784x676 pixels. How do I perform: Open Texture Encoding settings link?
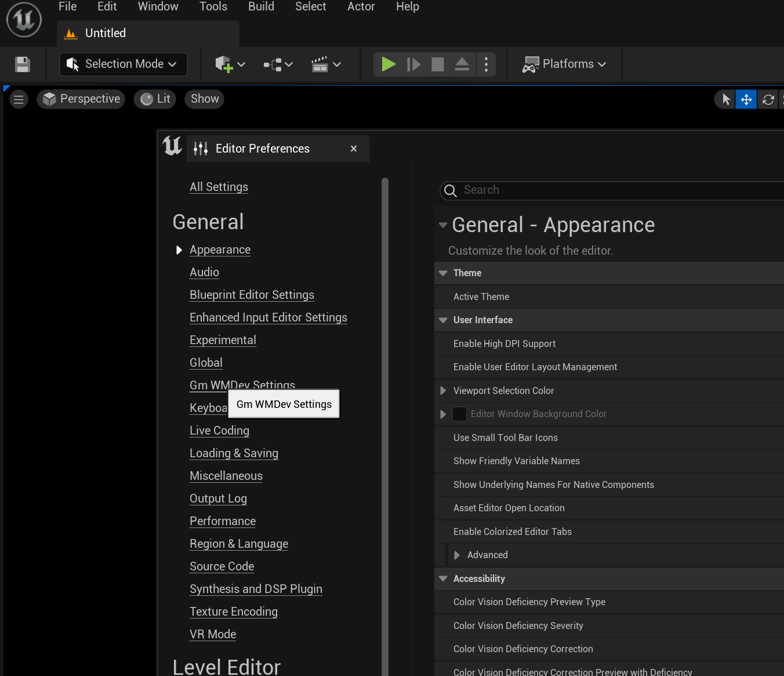tap(234, 612)
